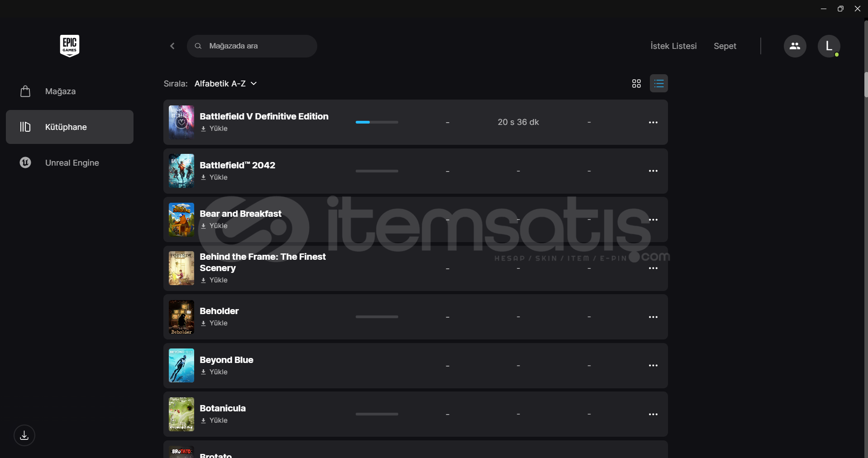The width and height of the screenshot is (868, 458).
Task: Open İstek Listesi link
Action: tap(673, 46)
